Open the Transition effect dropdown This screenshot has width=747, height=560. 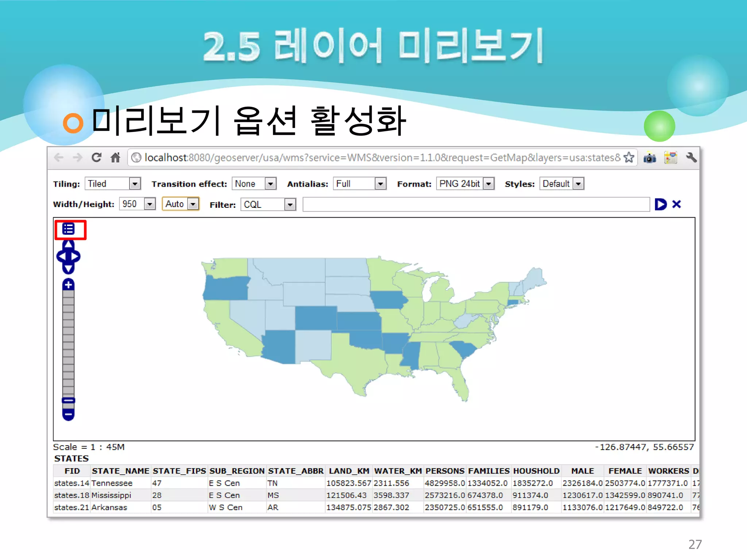click(x=270, y=184)
